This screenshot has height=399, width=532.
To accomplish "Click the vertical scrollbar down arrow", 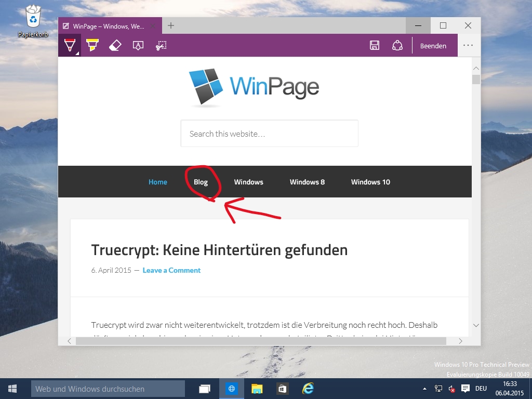I will 476,325.
